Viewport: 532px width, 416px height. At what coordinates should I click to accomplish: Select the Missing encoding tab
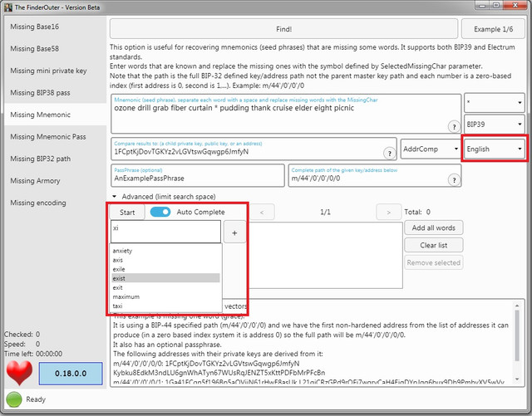pyautogui.click(x=56, y=203)
